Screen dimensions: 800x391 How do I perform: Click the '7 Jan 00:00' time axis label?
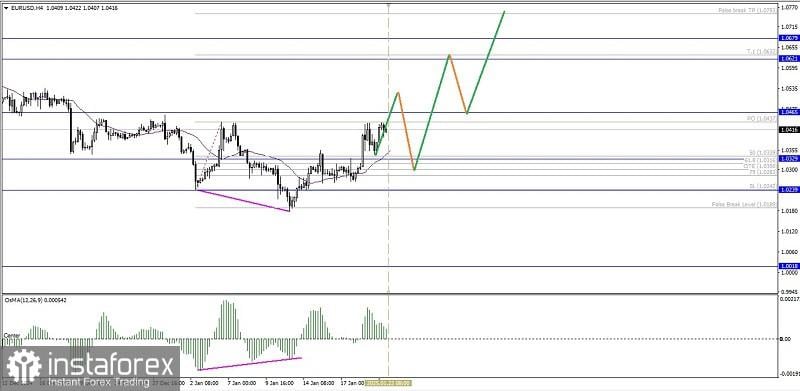pos(241,383)
